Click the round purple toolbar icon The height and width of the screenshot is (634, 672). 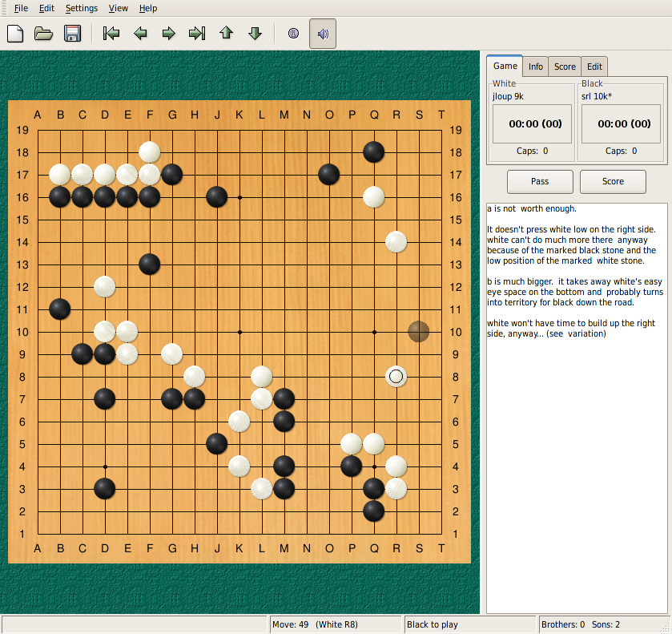294,34
